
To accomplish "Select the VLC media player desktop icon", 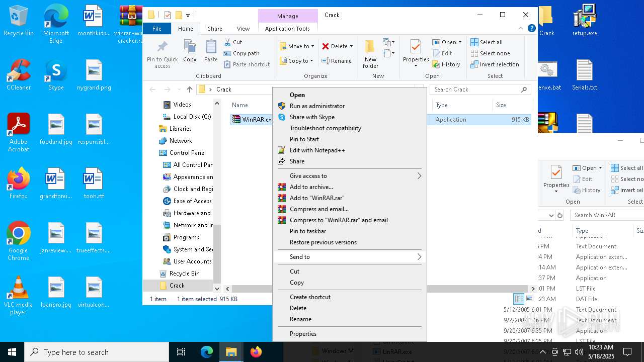I will tap(18, 296).
